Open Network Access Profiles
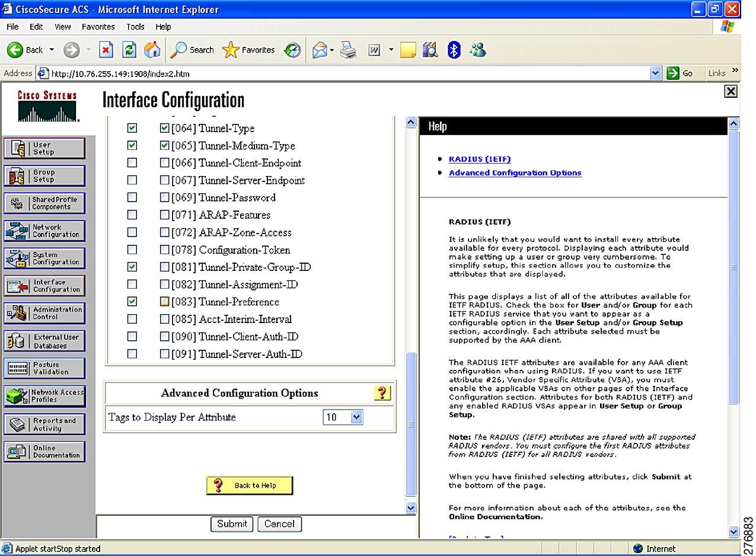The width and height of the screenshot is (756, 556). pos(44,396)
